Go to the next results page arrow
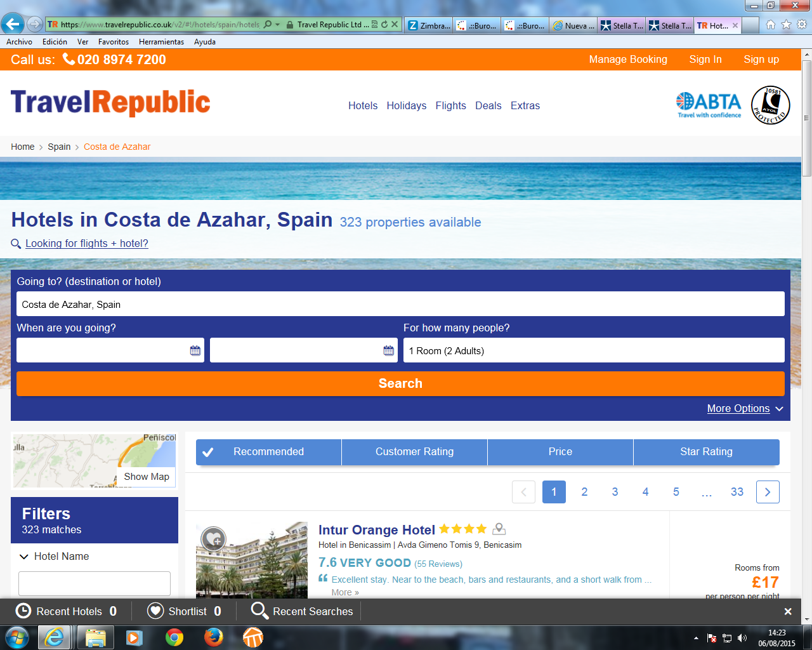 click(x=768, y=492)
